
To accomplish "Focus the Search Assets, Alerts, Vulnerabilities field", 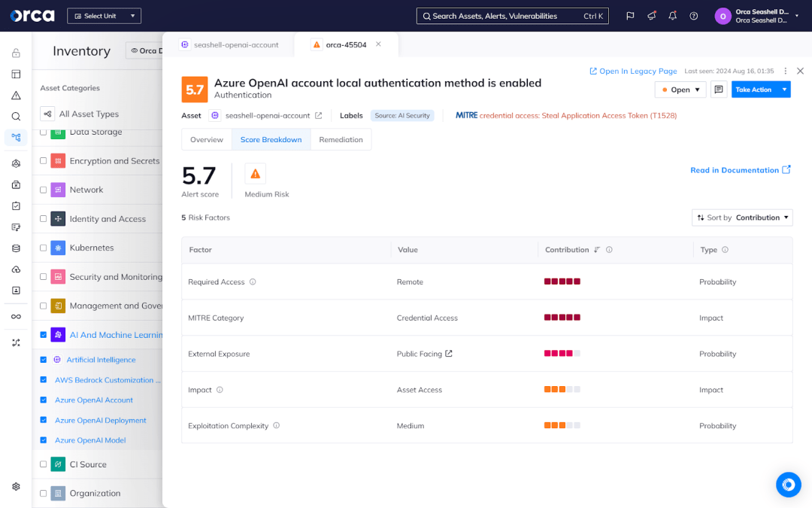I will coord(513,16).
